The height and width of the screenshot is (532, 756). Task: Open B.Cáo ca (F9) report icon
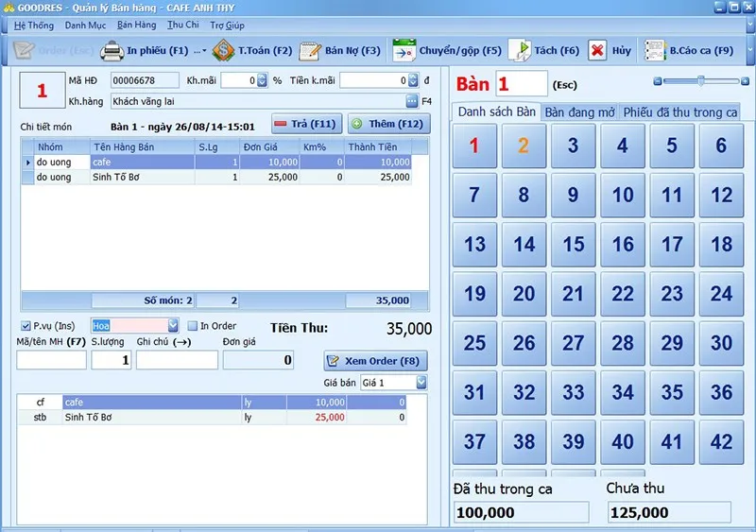point(654,50)
